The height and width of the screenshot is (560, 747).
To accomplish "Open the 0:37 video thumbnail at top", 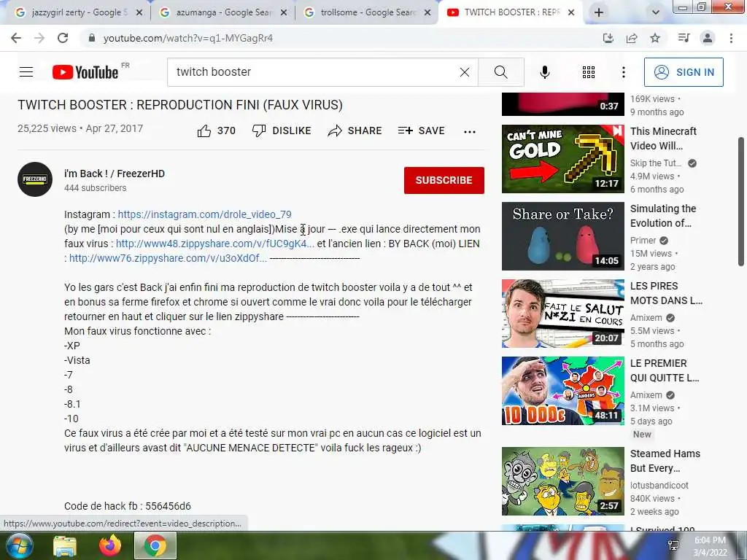I will pos(562,104).
